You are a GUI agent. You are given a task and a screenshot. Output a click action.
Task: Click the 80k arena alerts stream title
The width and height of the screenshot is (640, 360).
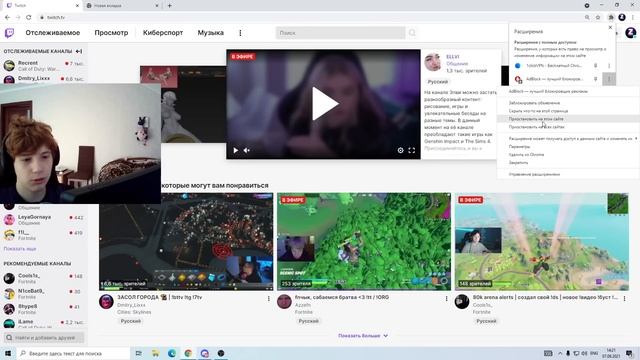(545, 297)
